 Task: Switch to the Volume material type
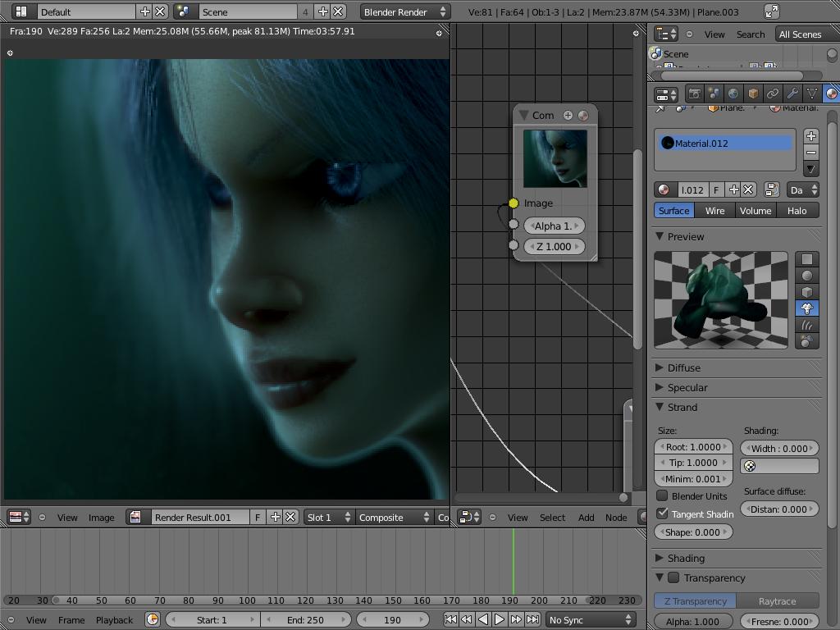tap(755, 211)
